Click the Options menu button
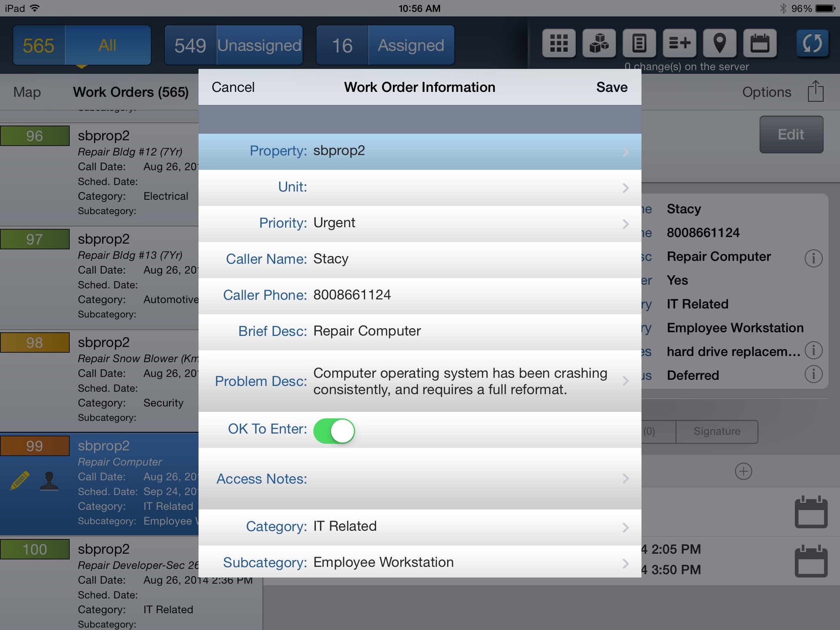Image resolution: width=840 pixels, height=630 pixels. [x=767, y=91]
